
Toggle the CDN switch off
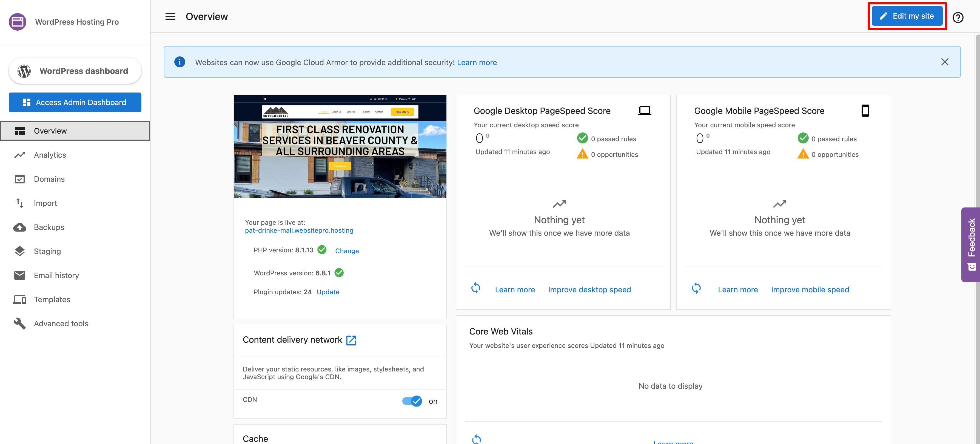click(x=412, y=401)
